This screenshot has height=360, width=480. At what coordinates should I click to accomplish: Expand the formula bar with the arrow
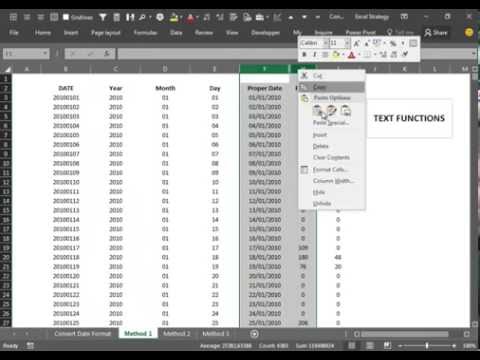coord(474,54)
